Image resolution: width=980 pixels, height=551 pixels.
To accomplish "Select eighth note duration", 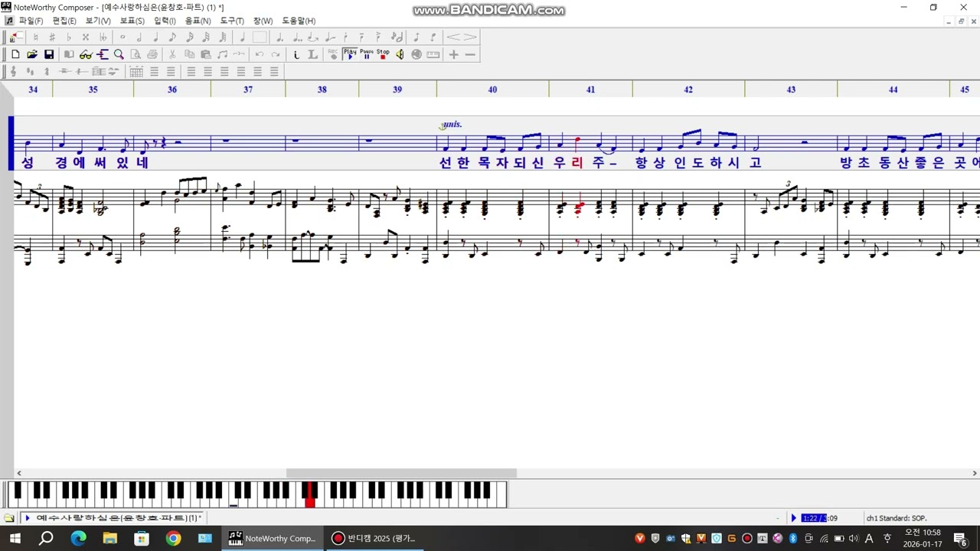I will click(172, 37).
